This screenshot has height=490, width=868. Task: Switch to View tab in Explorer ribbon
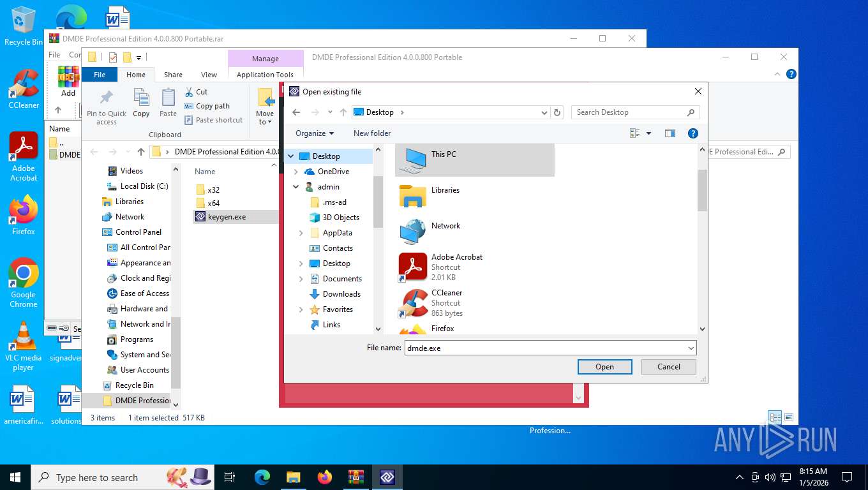pos(209,75)
